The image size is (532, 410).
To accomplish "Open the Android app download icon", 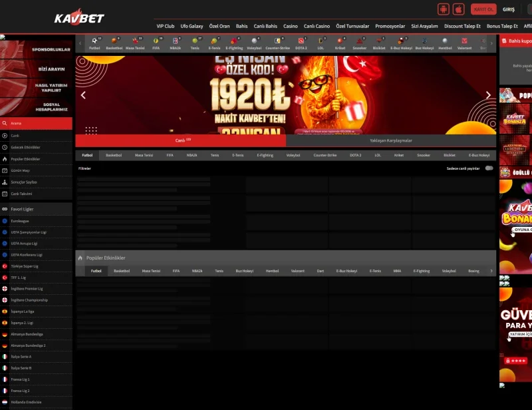I will pos(443,9).
